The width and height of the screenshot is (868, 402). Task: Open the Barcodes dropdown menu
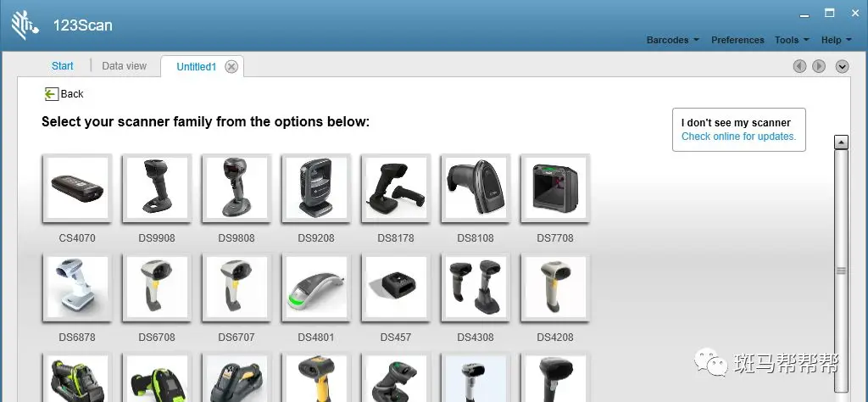pyautogui.click(x=673, y=40)
